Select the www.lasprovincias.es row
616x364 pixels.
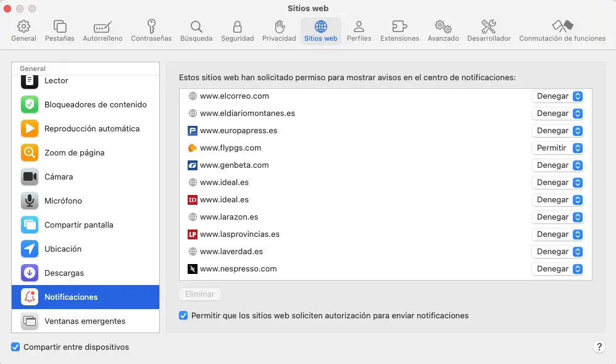click(385, 234)
